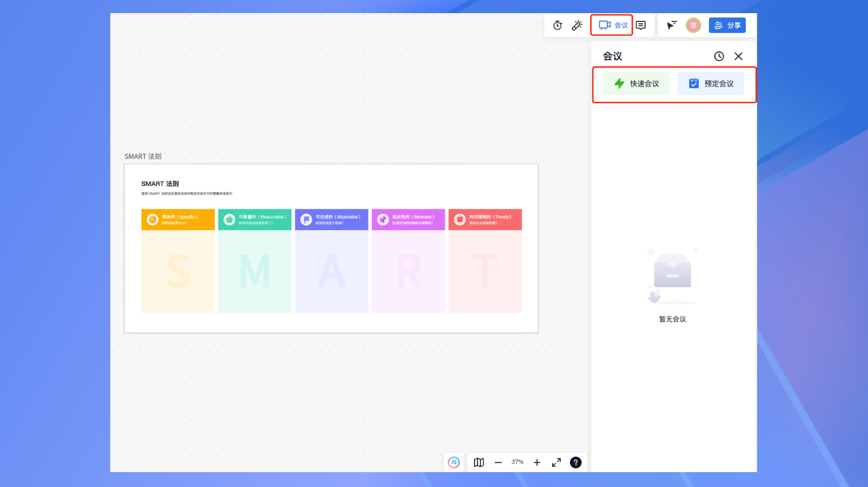Click the Measurable column star icon
The width and height of the screenshot is (868, 487).
230,219
